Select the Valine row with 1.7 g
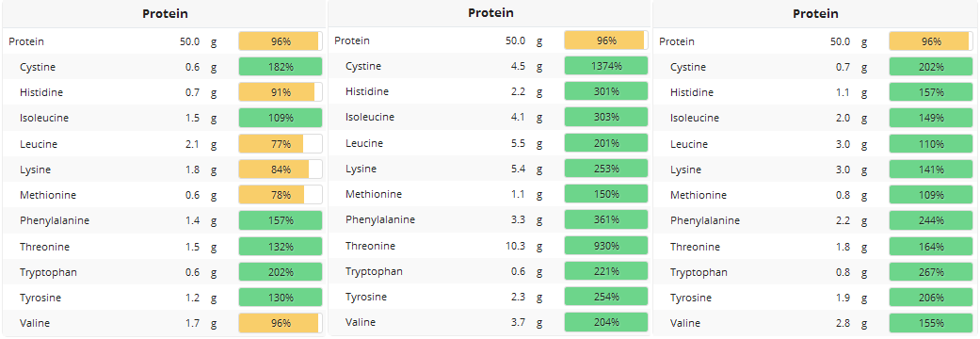This screenshot has height=339, width=980. [x=165, y=323]
